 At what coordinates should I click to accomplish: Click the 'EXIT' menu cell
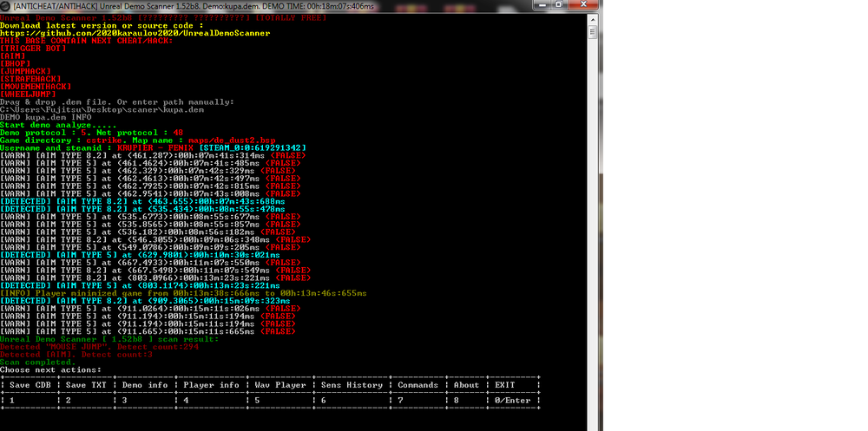(512, 385)
